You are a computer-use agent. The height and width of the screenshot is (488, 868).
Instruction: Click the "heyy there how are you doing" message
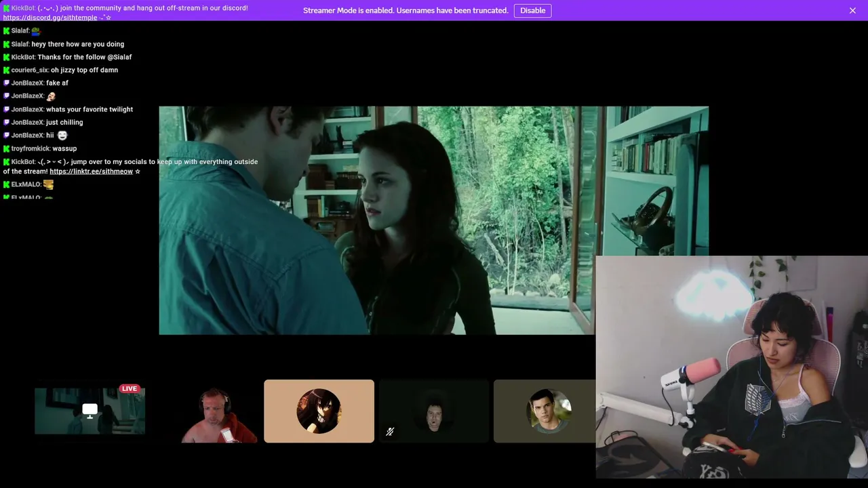(78, 44)
